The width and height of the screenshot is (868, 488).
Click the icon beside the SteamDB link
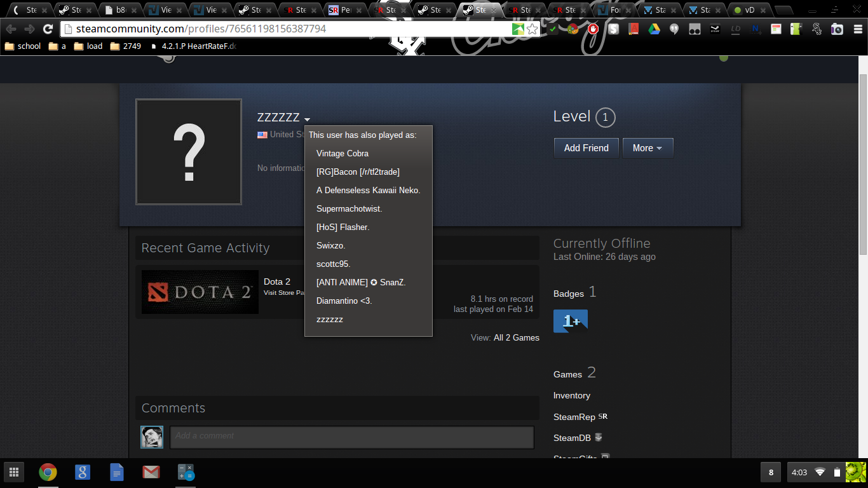click(x=598, y=437)
